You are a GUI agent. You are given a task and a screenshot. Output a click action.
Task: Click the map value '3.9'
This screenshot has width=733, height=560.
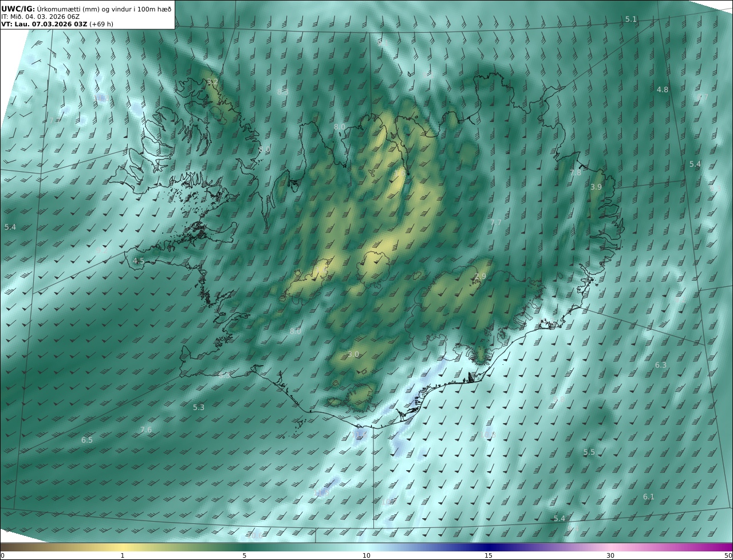pos(596,187)
